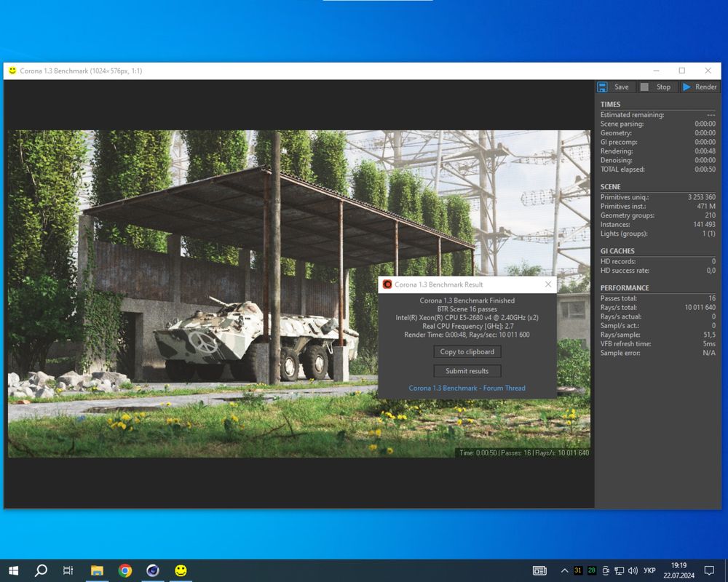Open the network tray icon
Image resolution: width=728 pixels, height=582 pixels.
619,570
